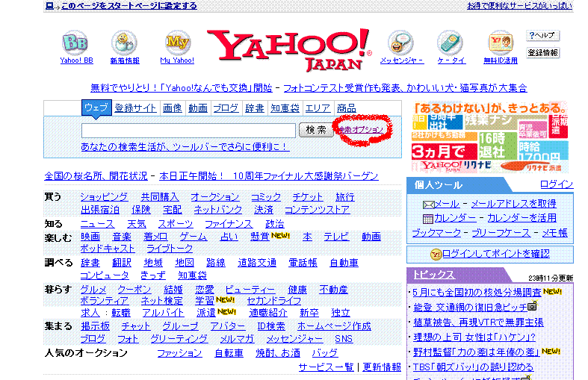Open the グルメ link
This screenshot has height=380, width=588.
tap(93, 290)
